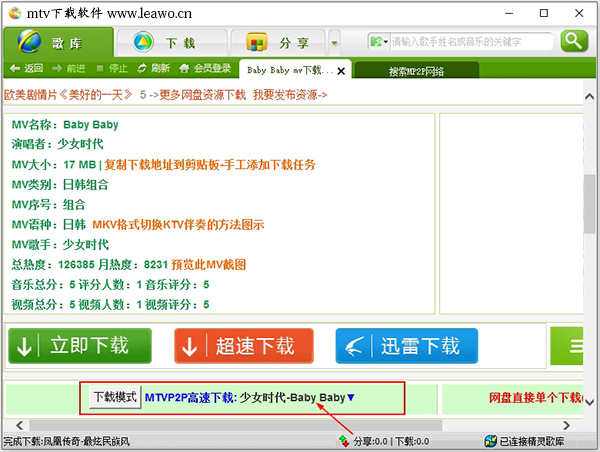600x452 pixels.
Task: Click the right horizontal scroll arrow
Action: 566,425
